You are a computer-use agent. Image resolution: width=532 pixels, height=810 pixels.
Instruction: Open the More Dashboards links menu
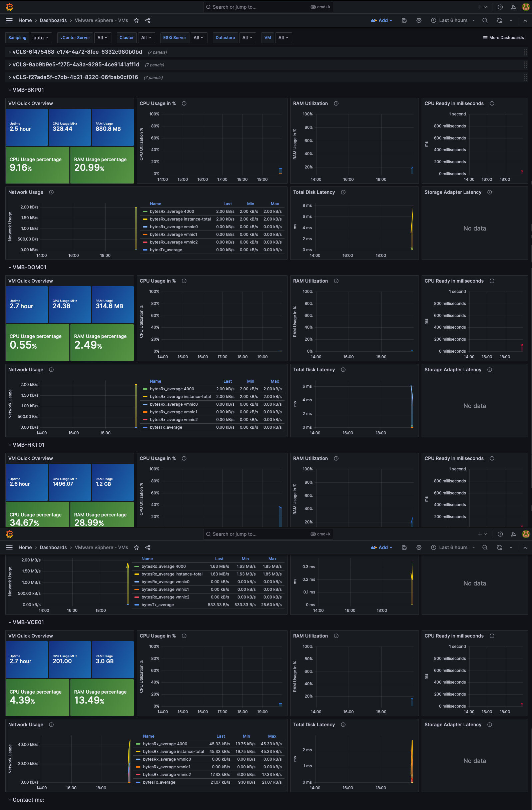(x=503, y=38)
